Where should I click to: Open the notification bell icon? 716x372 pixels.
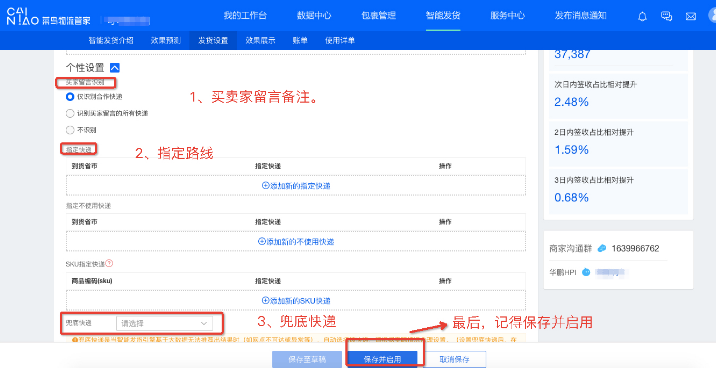[642, 17]
